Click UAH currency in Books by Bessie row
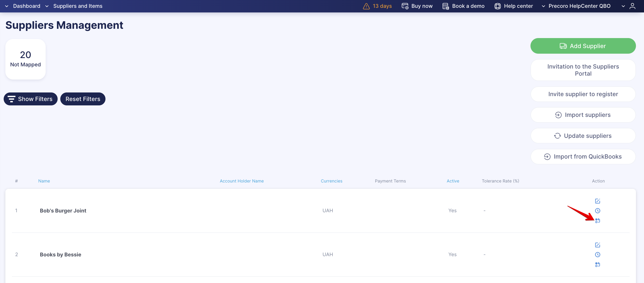The width and height of the screenshot is (644, 283). [328, 255]
